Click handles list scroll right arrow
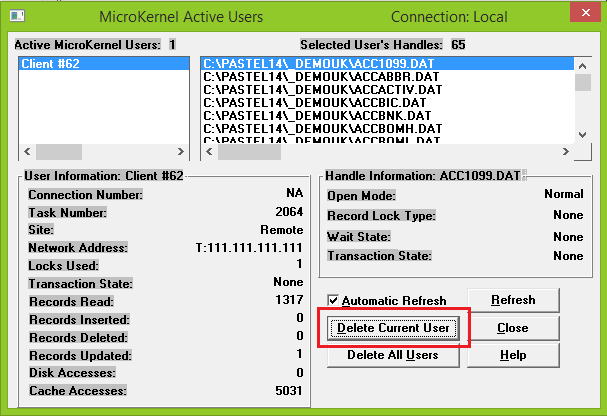 pyautogui.click(x=566, y=151)
